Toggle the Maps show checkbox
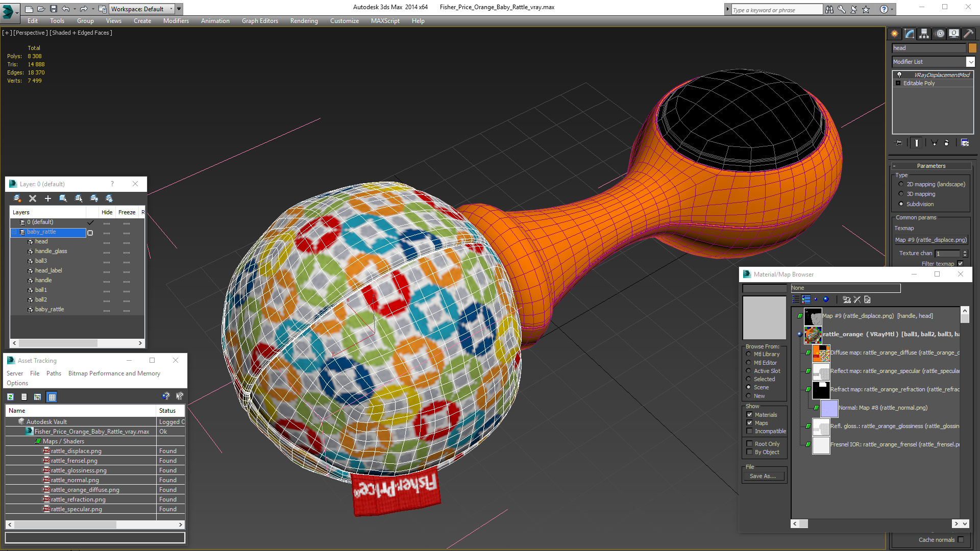This screenshot has height=551, width=980. [750, 423]
